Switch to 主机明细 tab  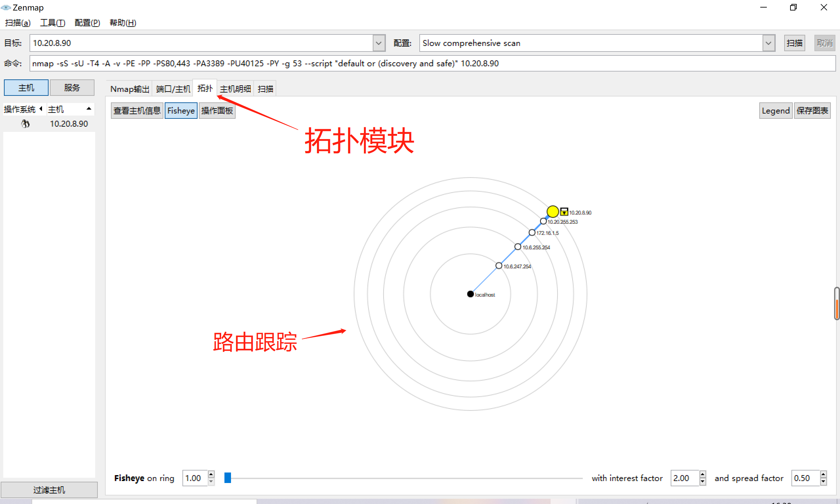[x=235, y=89]
